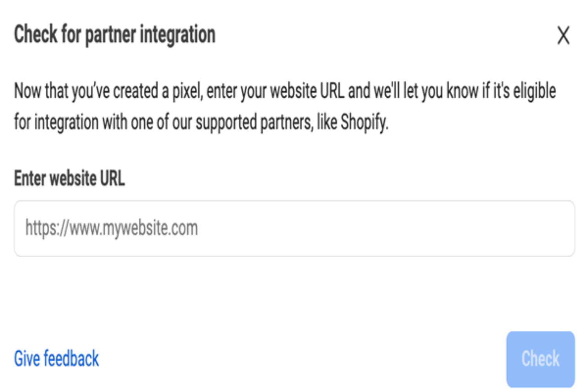
Task: Submit the URL with the blue Check button
Action: [x=540, y=359]
